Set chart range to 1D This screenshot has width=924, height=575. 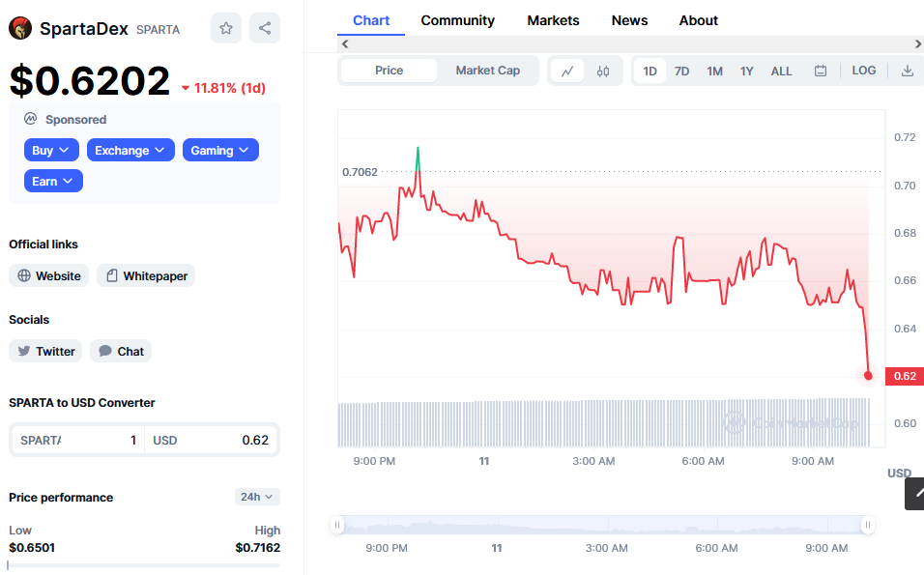[650, 72]
